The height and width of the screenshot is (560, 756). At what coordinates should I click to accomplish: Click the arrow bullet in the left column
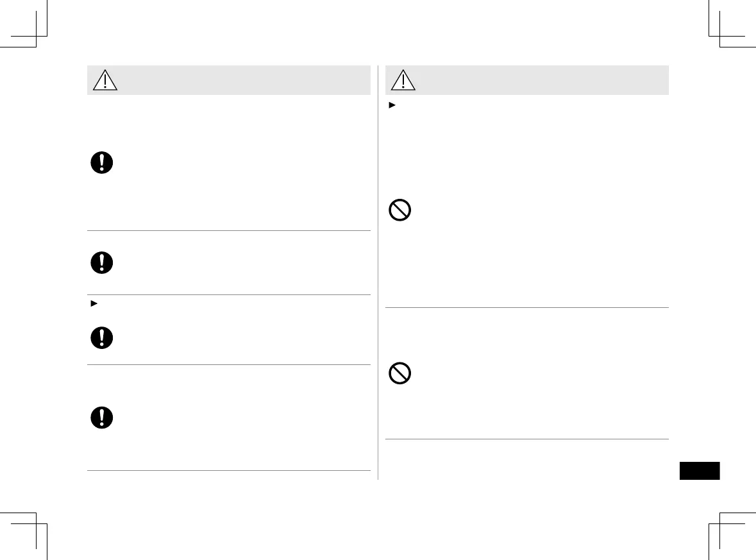pos(91,302)
